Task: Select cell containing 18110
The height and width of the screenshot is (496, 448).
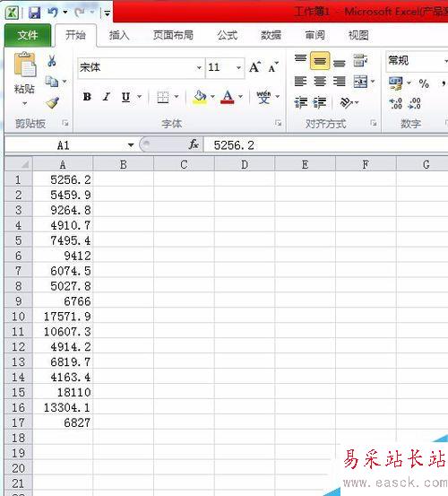Action: pyautogui.click(x=63, y=392)
